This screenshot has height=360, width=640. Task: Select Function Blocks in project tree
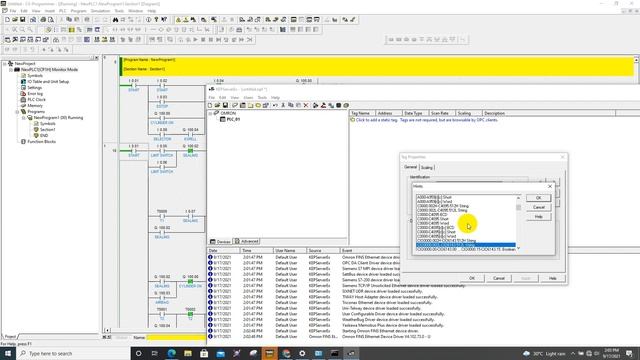tap(41, 142)
